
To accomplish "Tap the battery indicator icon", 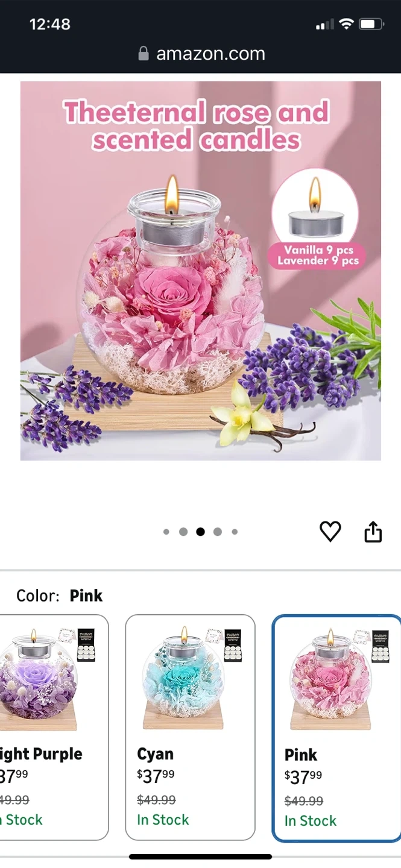I will tap(370, 24).
